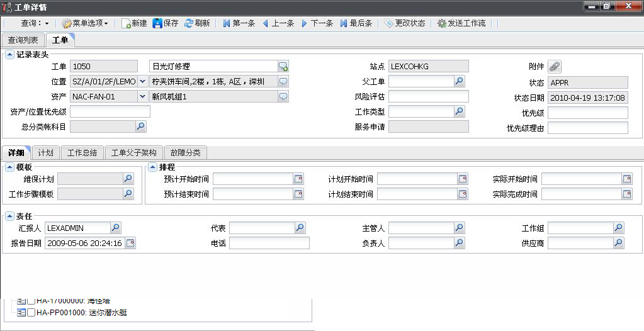Open calendar picker for 计划开始时间

point(463,179)
